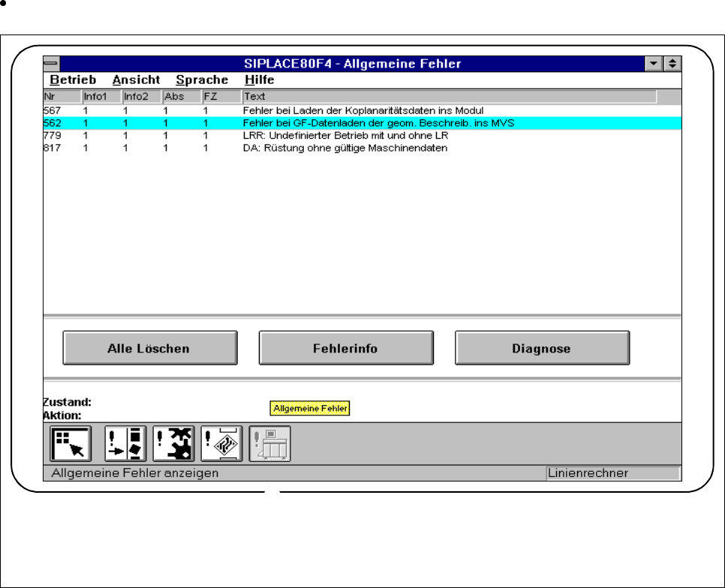
Task: Click the title bar up-down arrow button
Action: (672, 63)
